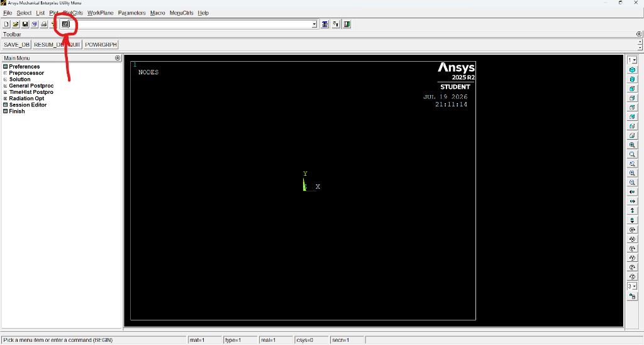Click the Fit View zoom icon
Viewport: 644px width, 345px height.
(632, 145)
